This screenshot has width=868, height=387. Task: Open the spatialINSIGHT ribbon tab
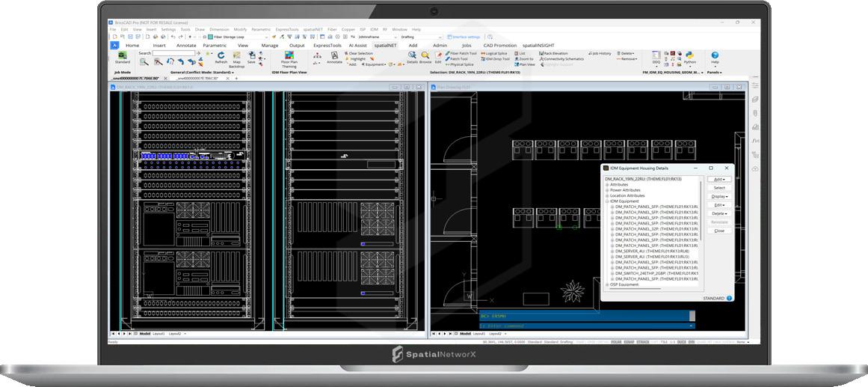tap(538, 46)
